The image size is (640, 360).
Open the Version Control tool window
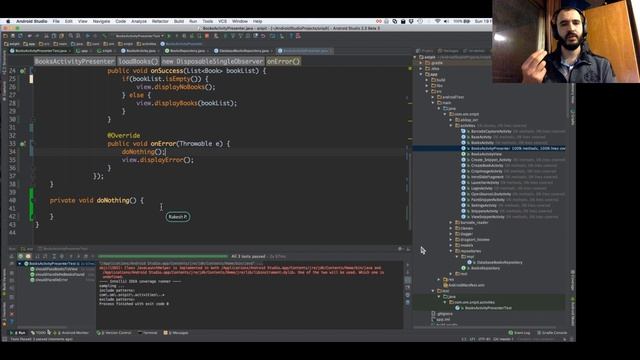tap(114, 333)
